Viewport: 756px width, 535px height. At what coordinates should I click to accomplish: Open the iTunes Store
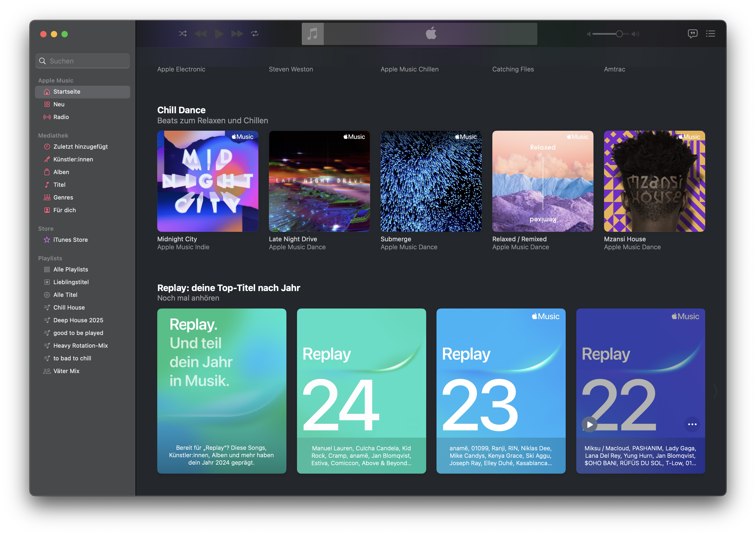(x=70, y=240)
